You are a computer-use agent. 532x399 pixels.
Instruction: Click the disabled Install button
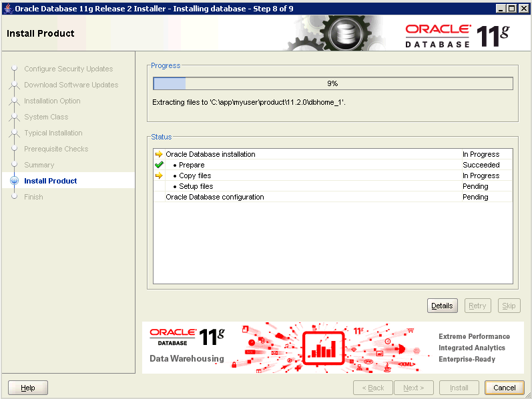[459, 388]
